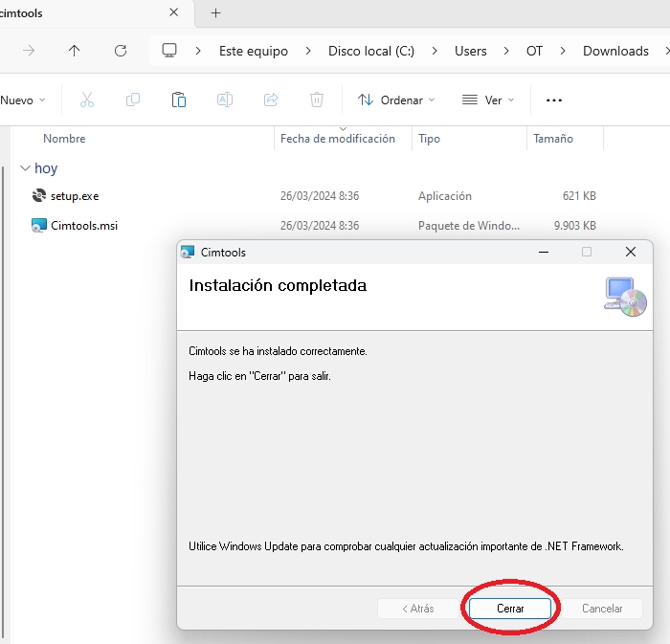Sort by Nombre column header
670x644 pixels.
tap(64, 139)
